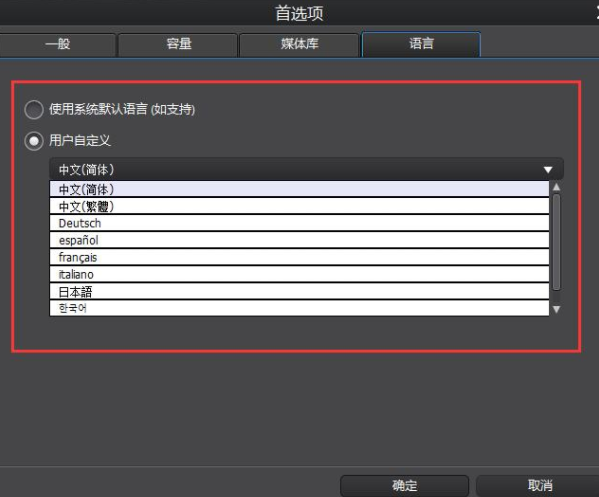The height and width of the screenshot is (497, 599).
Task: Click the list scrollbar down arrow
Action: click(x=557, y=309)
